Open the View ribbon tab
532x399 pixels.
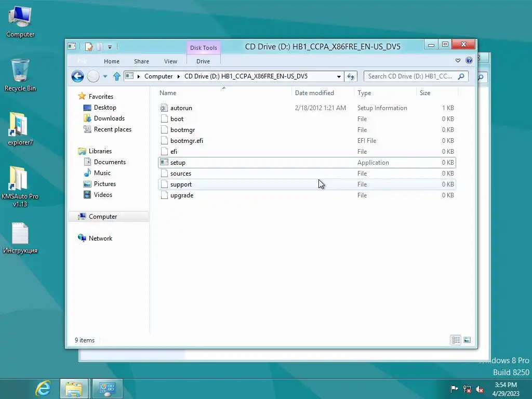[x=170, y=61]
